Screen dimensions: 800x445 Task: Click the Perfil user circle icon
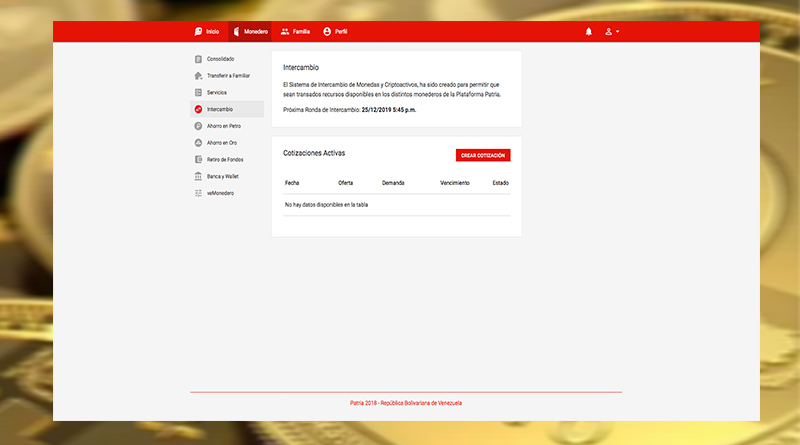point(327,32)
